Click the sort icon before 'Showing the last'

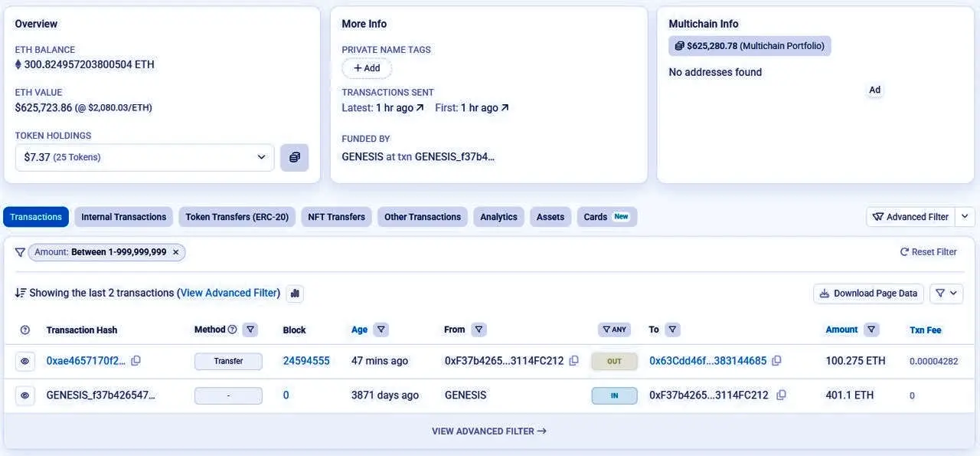(21, 293)
